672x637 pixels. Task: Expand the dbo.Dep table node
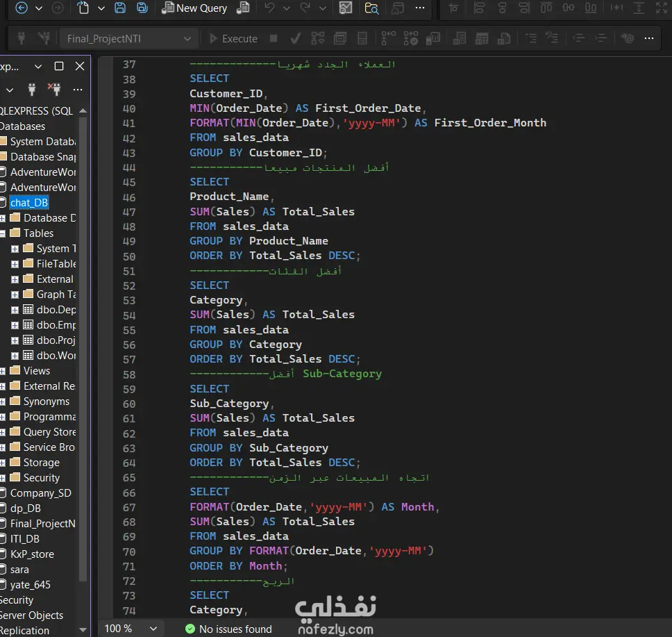[15, 310]
